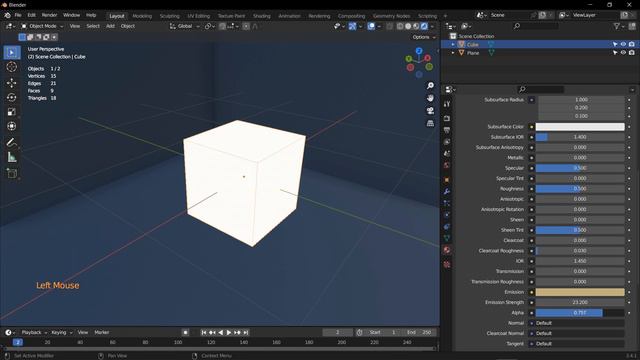Open the World properties tab
Image resolution: width=640 pixels, height=360 pixels.
point(447,165)
